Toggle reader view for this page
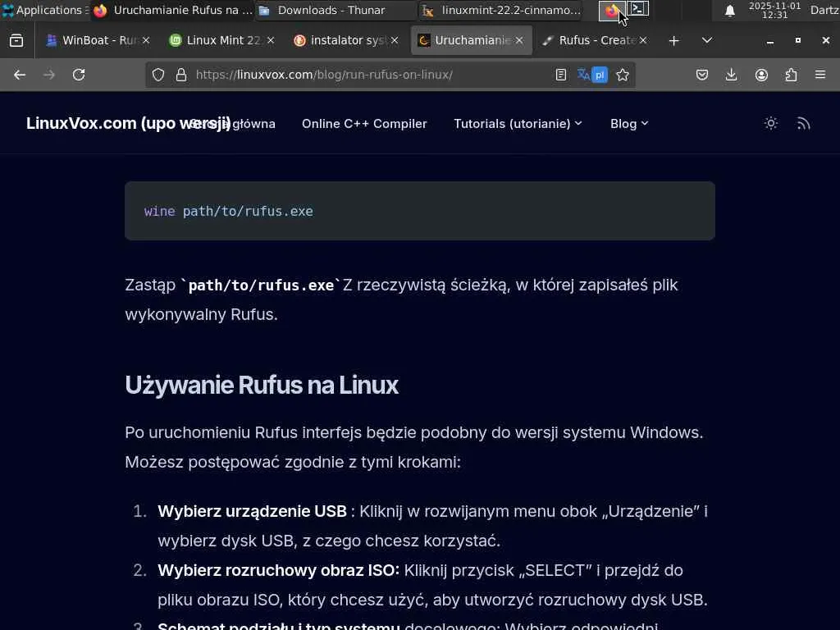Image resolution: width=840 pixels, height=630 pixels. point(561,75)
